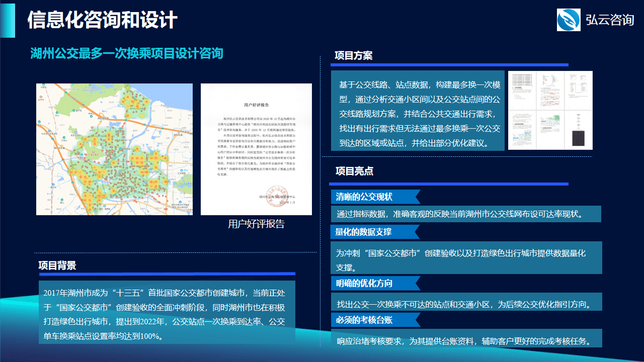The height and width of the screenshot is (362, 644).
Task: Select the slide title 信息化咨询和设计
Action: pyautogui.click(x=102, y=20)
